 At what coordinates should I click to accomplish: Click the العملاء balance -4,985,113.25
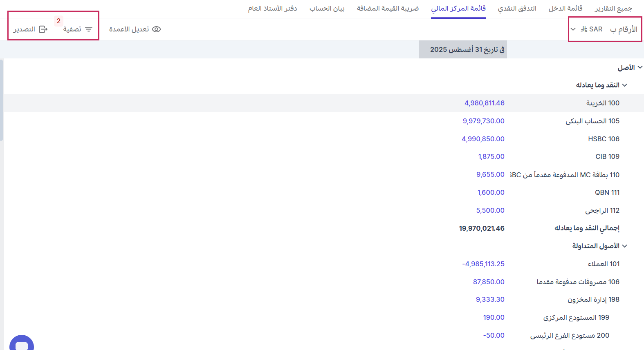[483, 264]
